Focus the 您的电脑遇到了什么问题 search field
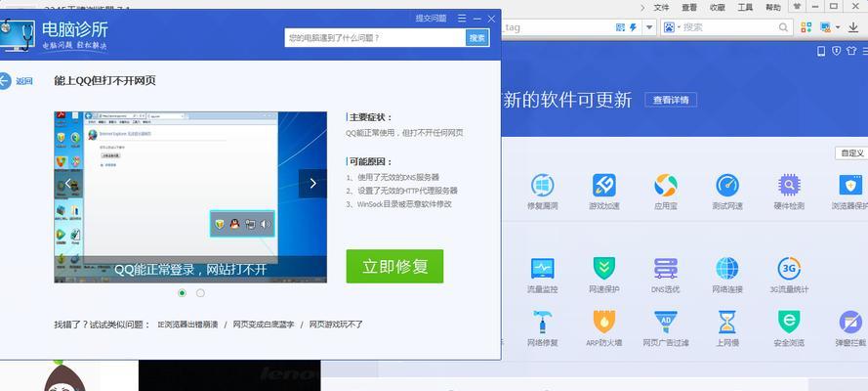Viewport: 868px width, 391px height. point(375,38)
